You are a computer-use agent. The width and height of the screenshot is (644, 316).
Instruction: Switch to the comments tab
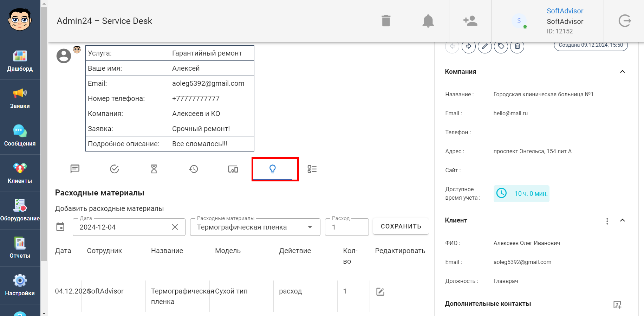point(75,169)
